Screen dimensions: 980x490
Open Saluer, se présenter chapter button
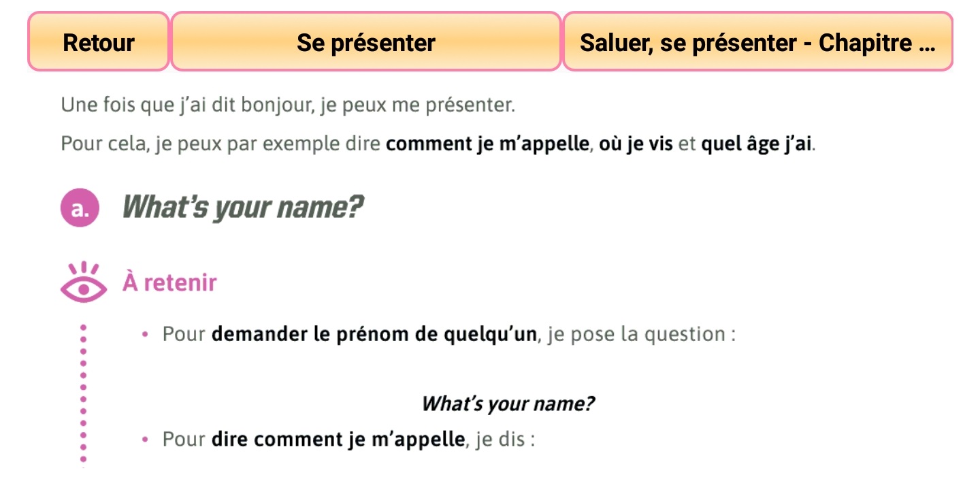coord(757,42)
